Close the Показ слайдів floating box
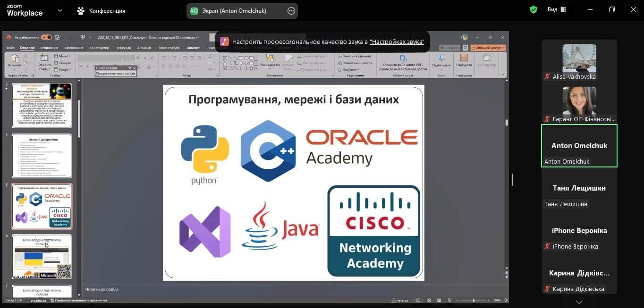The image size is (644, 308). [135, 68]
